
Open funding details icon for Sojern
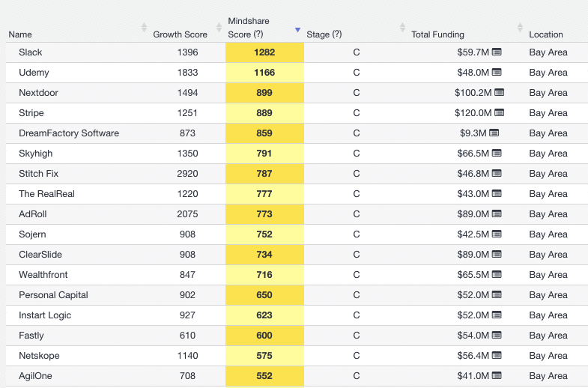(497, 234)
